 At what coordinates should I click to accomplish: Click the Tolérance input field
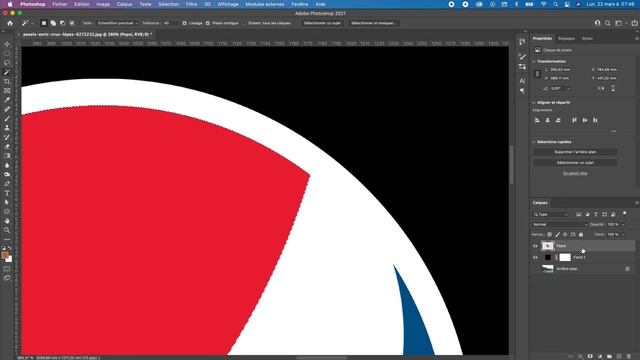tap(170, 23)
